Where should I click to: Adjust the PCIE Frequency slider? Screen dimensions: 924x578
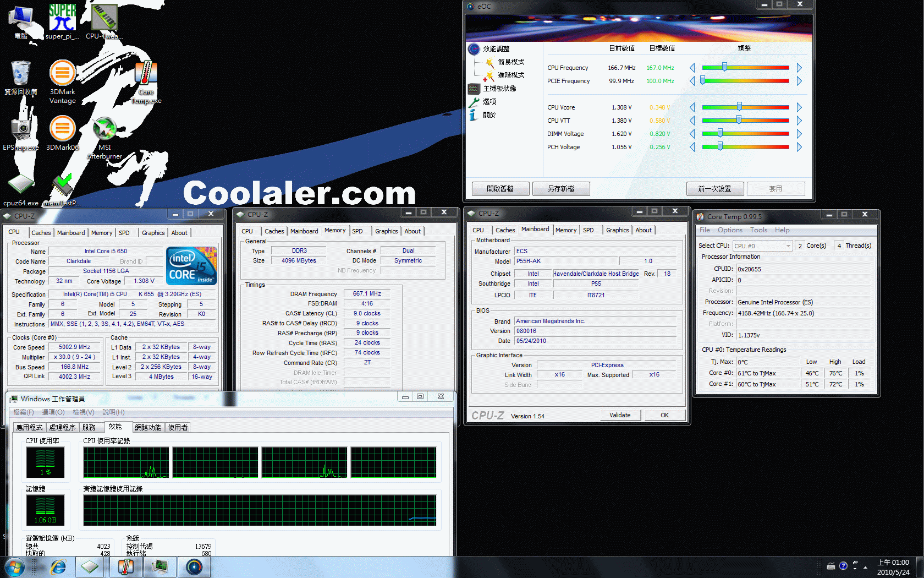point(702,80)
